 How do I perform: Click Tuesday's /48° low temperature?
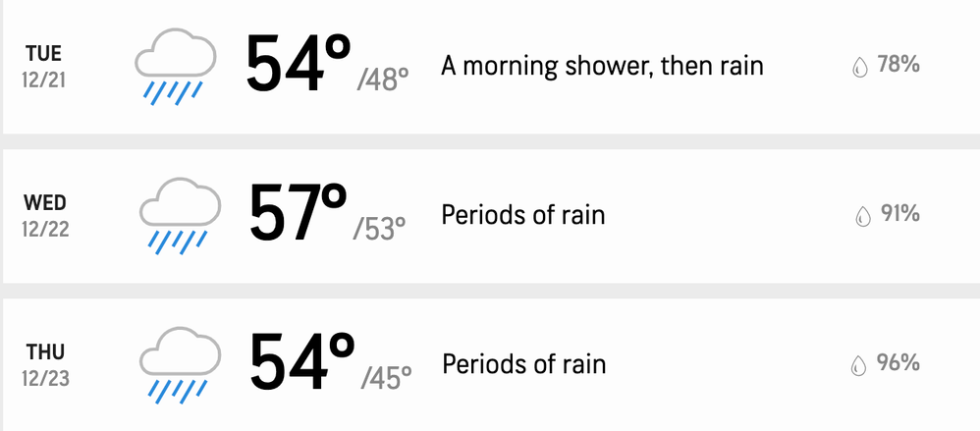pos(383,80)
